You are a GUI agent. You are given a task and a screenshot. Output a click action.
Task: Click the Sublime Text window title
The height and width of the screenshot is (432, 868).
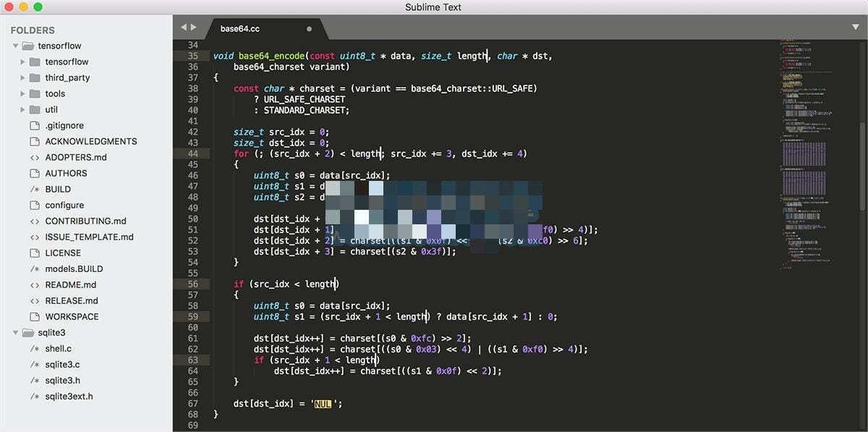coord(433,7)
